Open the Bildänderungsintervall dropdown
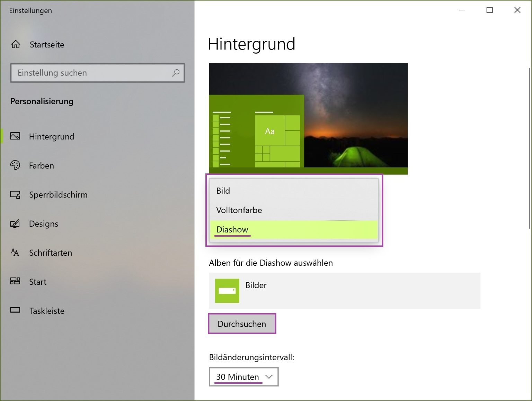 [243, 377]
